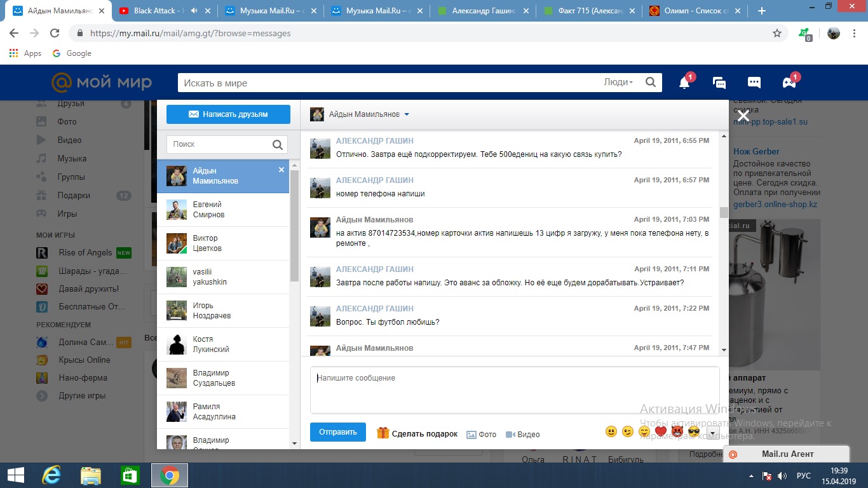Click the Мой Мир logo
868x488 pixels.
click(102, 83)
